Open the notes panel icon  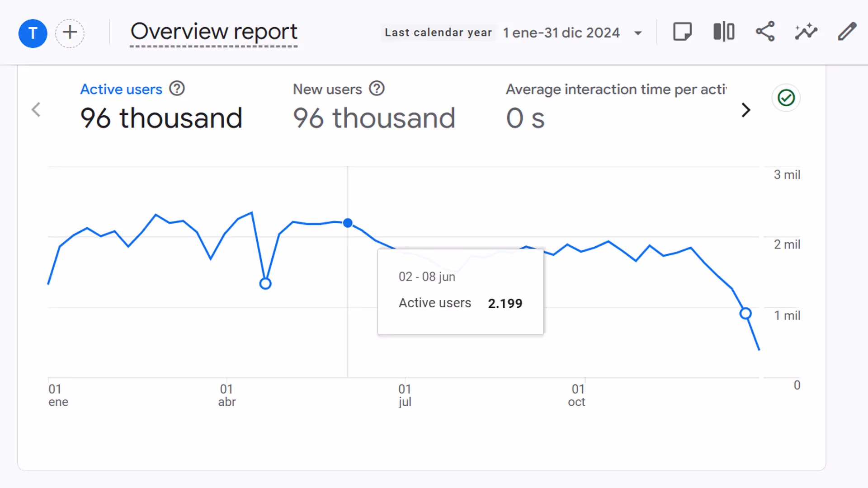coord(682,32)
